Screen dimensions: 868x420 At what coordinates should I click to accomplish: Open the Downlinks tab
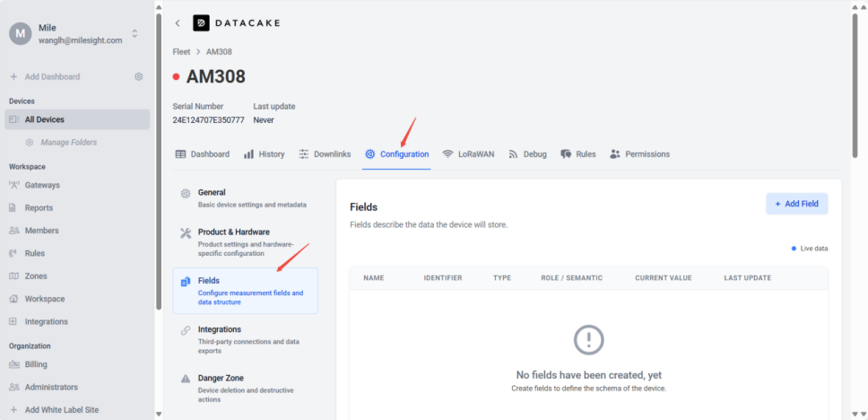click(325, 154)
